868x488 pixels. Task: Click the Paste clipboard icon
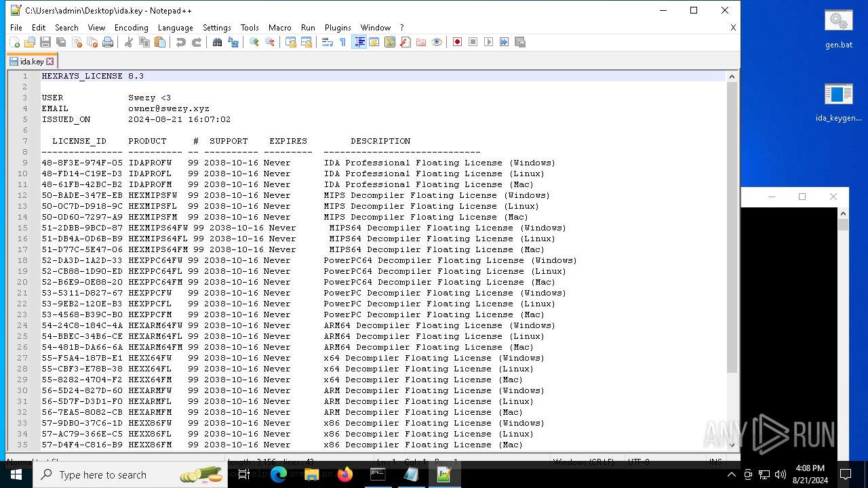[x=160, y=42]
